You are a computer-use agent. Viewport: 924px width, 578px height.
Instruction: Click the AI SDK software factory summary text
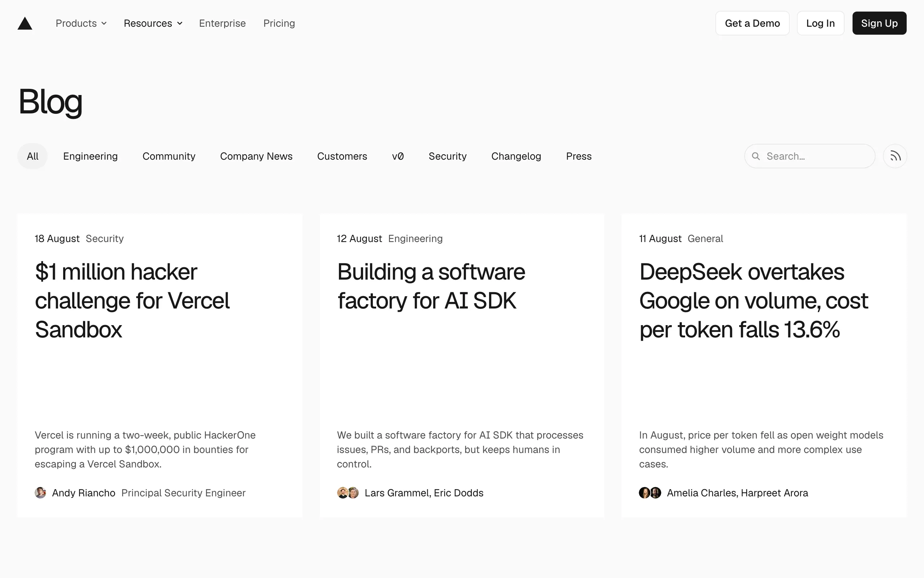[x=460, y=449]
